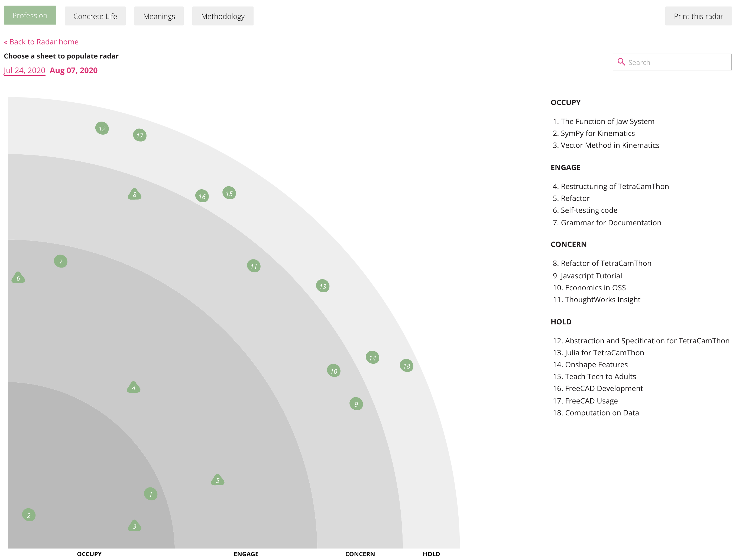Select triangle blip number 4
The width and height of the screenshot is (739, 560).
point(133,388)
